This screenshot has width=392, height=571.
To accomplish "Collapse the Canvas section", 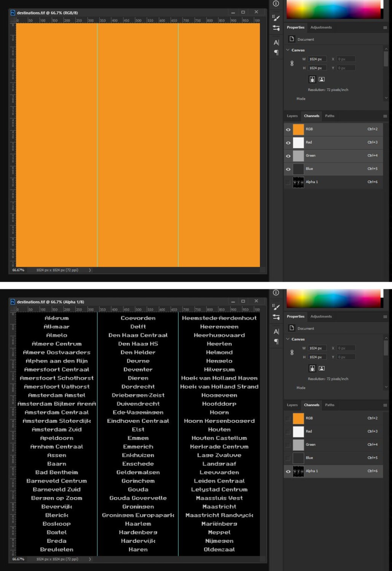I will coord(288,50).
